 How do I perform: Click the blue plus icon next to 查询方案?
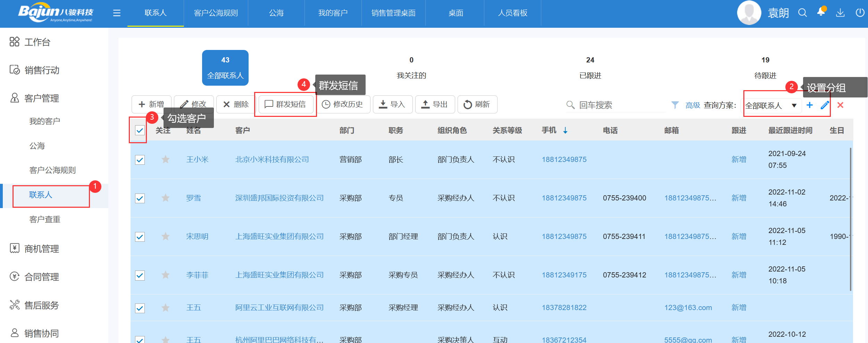point(810,105)
